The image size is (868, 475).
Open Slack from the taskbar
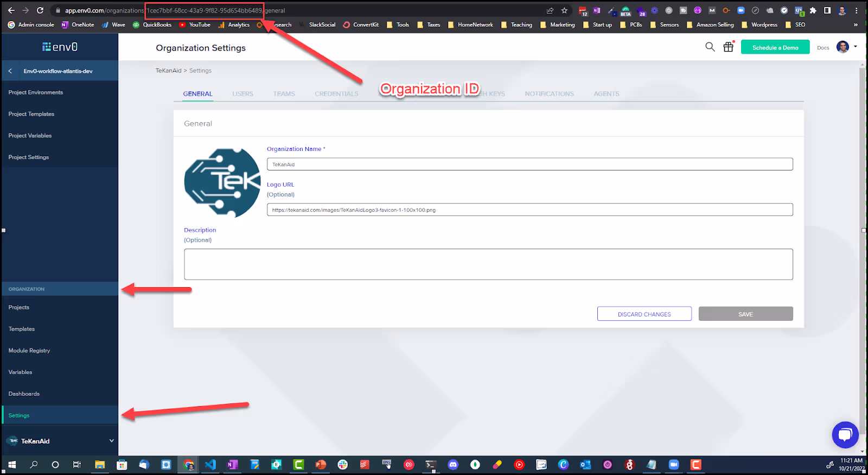click(342, 465)
